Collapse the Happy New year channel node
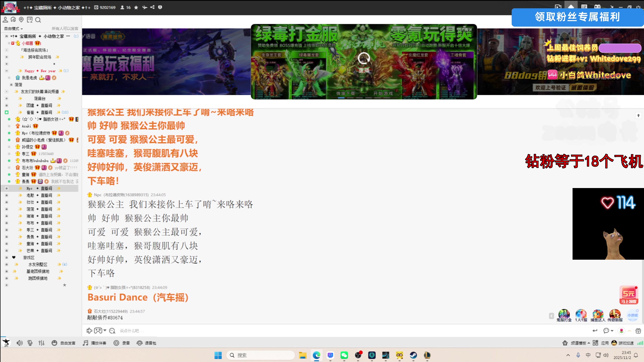 [6, 71]
